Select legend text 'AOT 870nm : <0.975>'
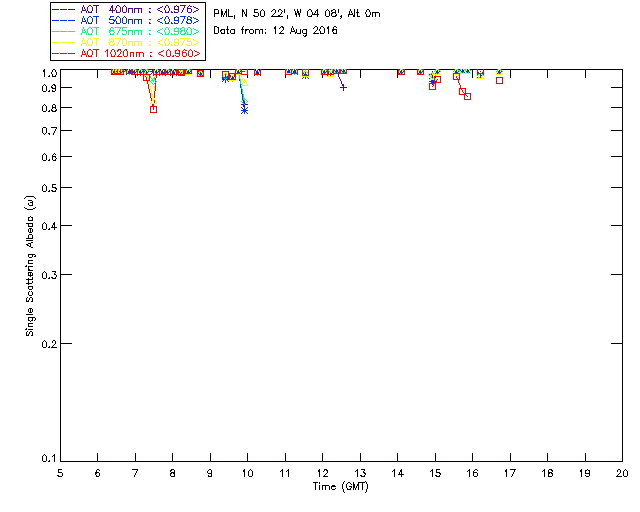Viewport: 640px width, 512px height. tap(140, 42)
